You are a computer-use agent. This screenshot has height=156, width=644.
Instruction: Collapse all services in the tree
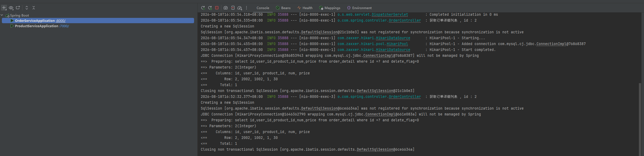(34, 8)
